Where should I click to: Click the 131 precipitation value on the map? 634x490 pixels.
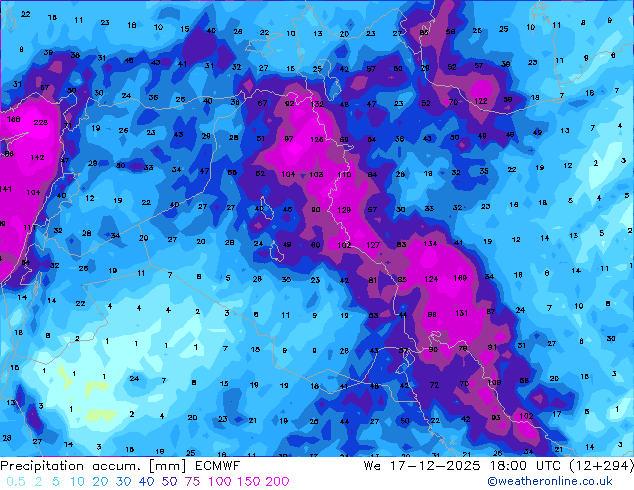click(461, 313)
